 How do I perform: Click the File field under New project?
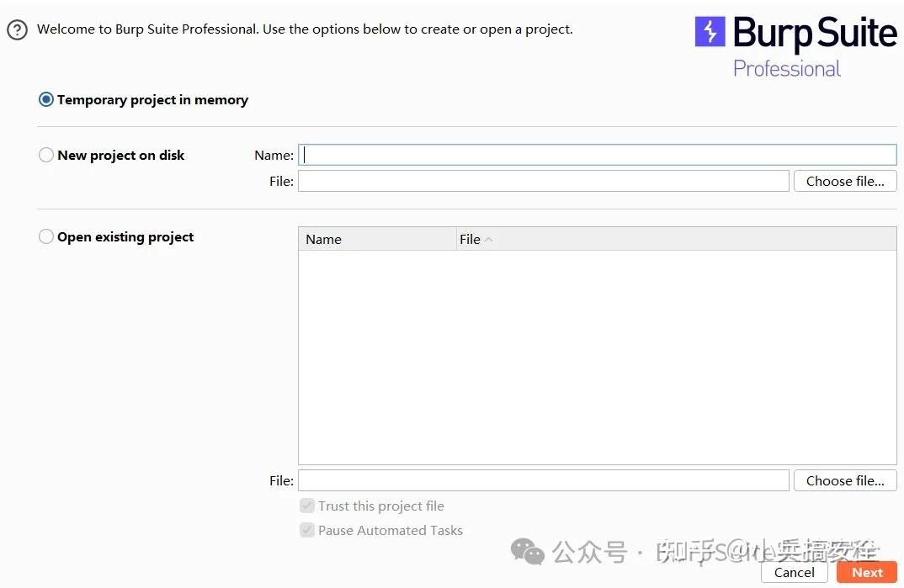543,181
